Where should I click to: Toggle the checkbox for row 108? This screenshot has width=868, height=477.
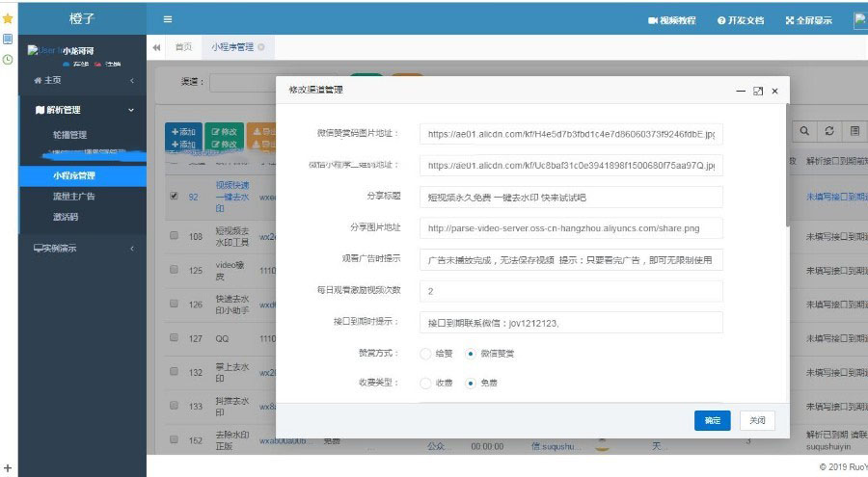[174, 236]
